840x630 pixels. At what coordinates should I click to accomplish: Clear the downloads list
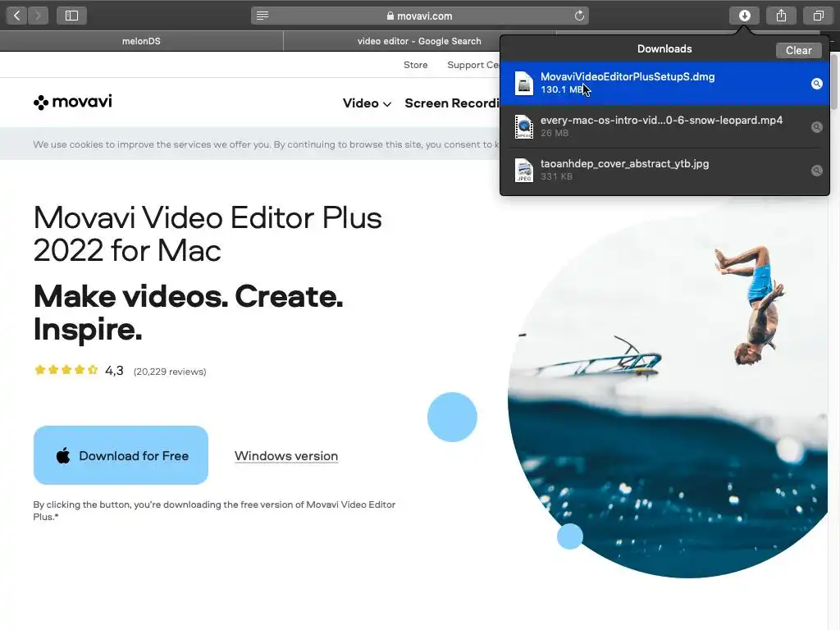click(x=798, y=50)
